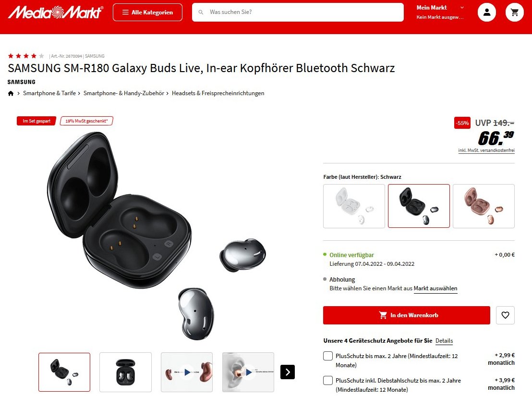Open Geräteschutz Details link
The width and height of the screenshot is (532, 397).
(x=444, y=341)
